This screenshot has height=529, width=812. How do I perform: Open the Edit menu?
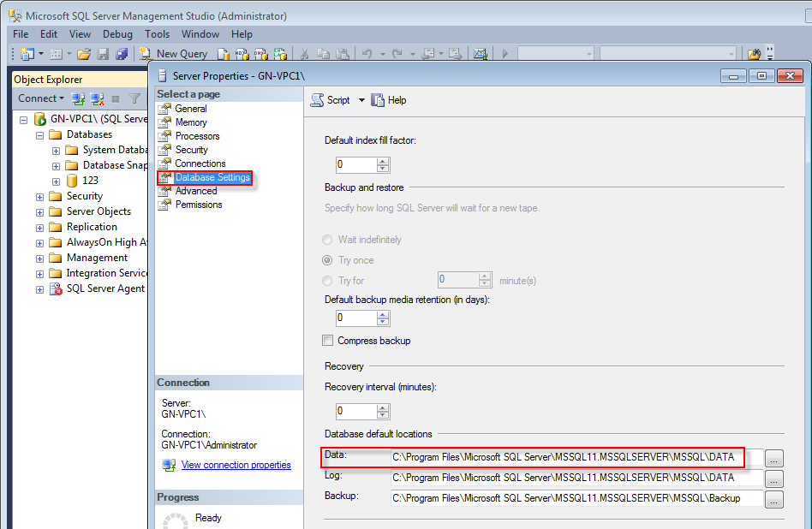[x=49, y=34]
